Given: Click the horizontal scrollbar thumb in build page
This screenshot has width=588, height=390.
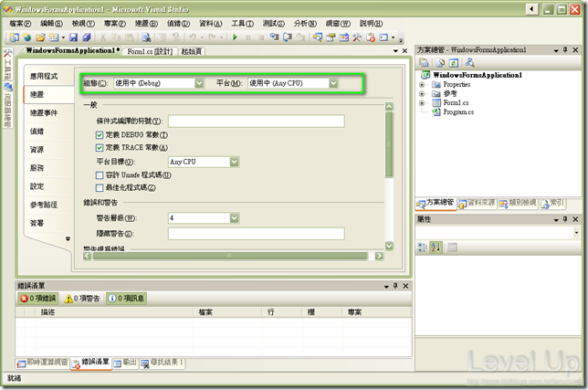Looking at the screenshot, I should 230,256.
